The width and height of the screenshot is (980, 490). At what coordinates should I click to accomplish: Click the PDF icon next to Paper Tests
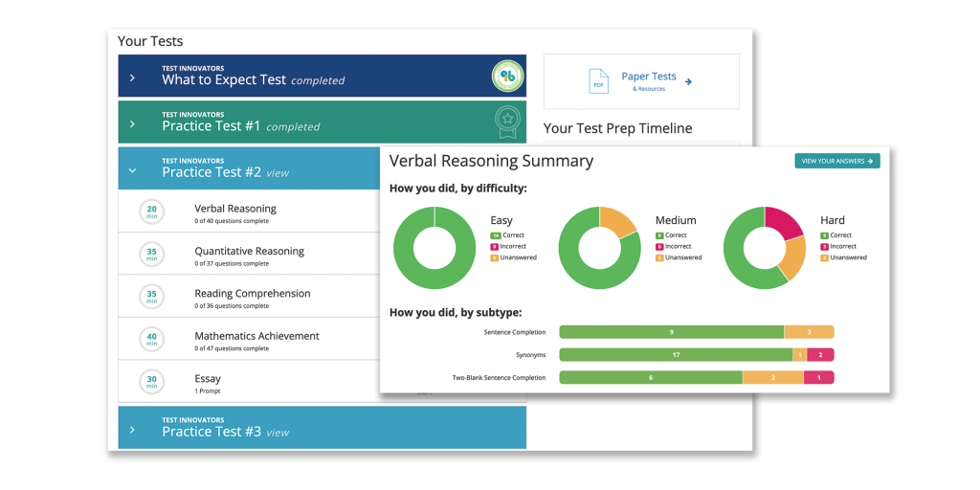(598, 82)
